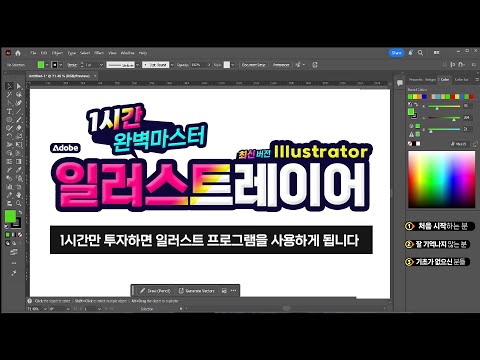The image size is (480, 360).
Task: Open the Object menu
Action: (57, 53)
